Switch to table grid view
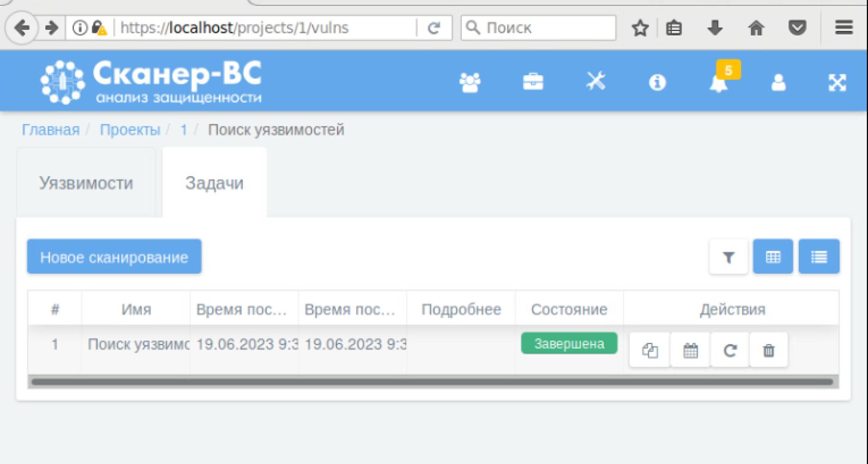This screenshot has width=868, height=464. tap(773, 257)
